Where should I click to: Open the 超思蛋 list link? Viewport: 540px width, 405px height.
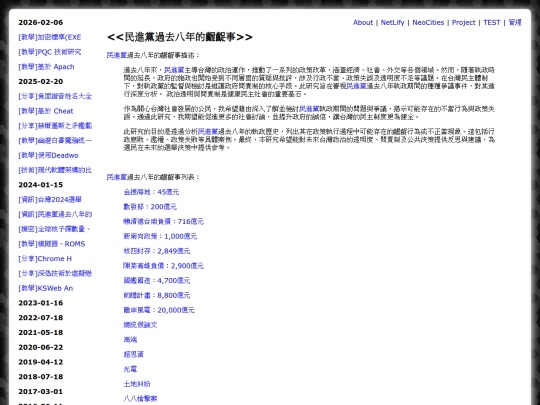134,354
